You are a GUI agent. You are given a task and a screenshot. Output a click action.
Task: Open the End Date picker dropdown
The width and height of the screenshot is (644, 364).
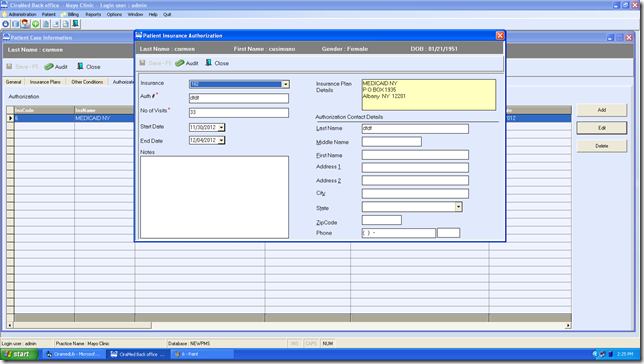pos(221,141)
